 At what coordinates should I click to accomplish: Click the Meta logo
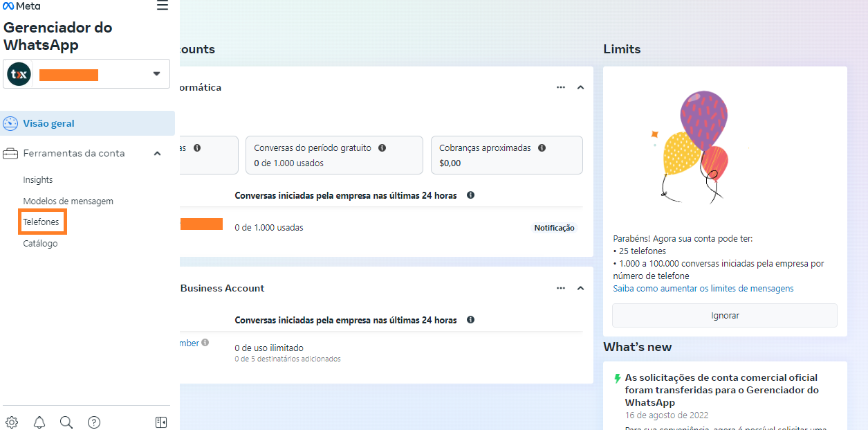(21, 6)
